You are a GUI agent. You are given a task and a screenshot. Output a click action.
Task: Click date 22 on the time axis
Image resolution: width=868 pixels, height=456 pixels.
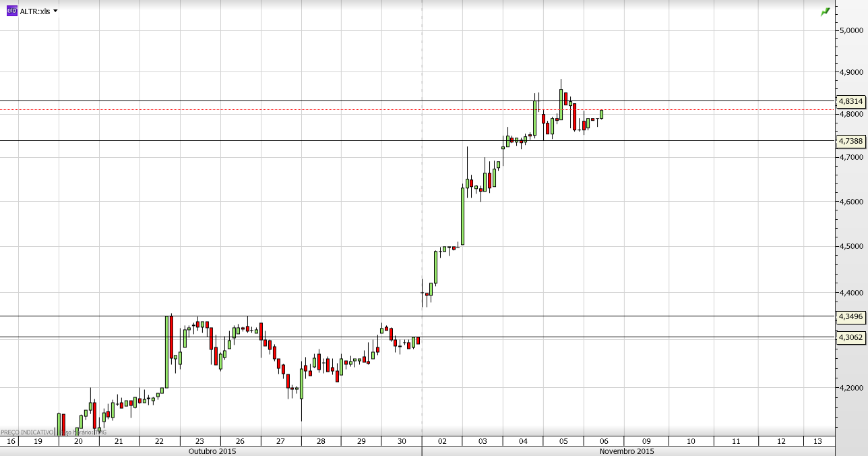pyautogui.click(x=159, y=441)
